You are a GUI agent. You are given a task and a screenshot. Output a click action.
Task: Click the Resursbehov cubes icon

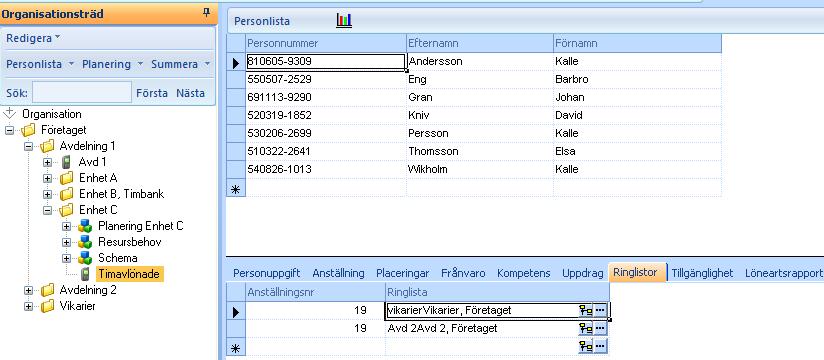[85, 242]
